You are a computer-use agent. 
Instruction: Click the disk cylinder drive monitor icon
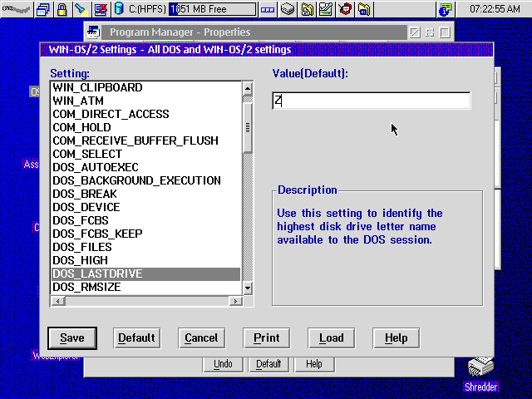click(119, 9)
